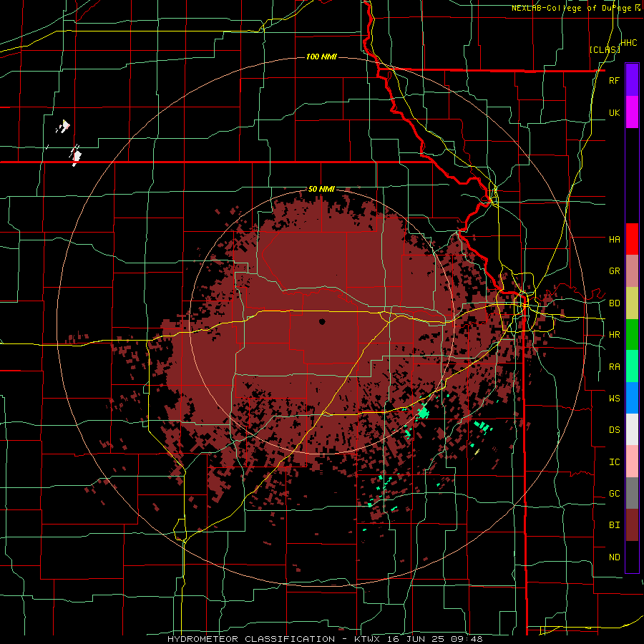This screenshot has width=644, height=644.
Task: Click the DS white legend swatch
Action: 632,429
